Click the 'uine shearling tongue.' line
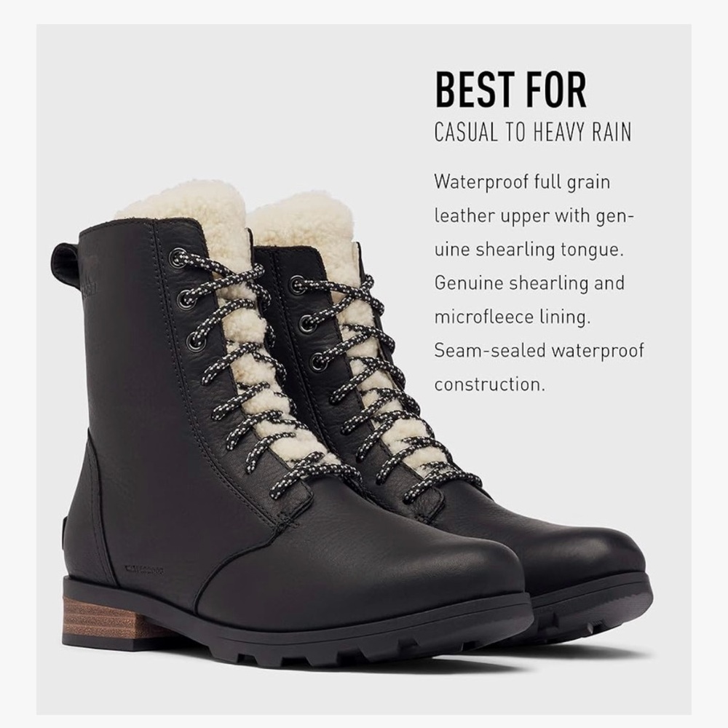The height and width of the screenshot is (728, 728). click(529, 250)
